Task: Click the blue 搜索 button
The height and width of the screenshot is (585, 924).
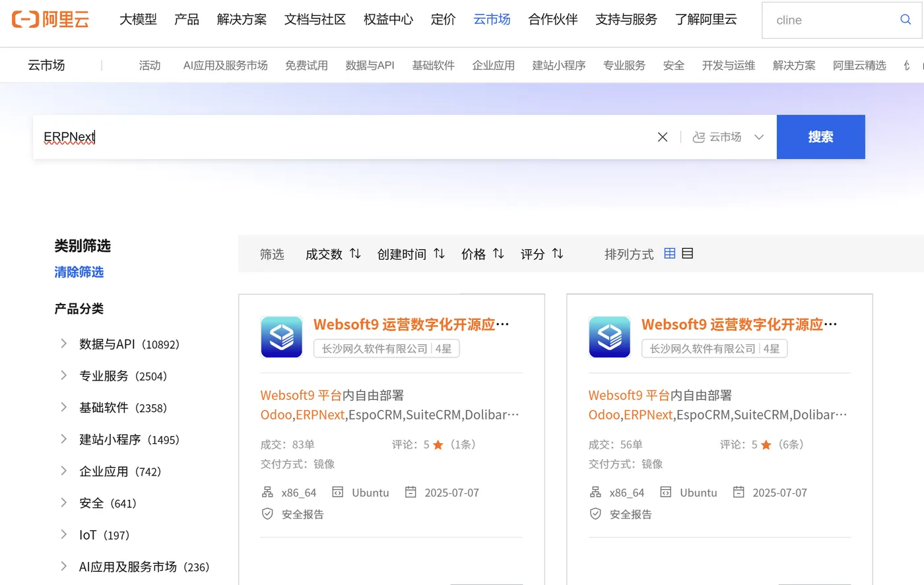Action: coord(821,137)
